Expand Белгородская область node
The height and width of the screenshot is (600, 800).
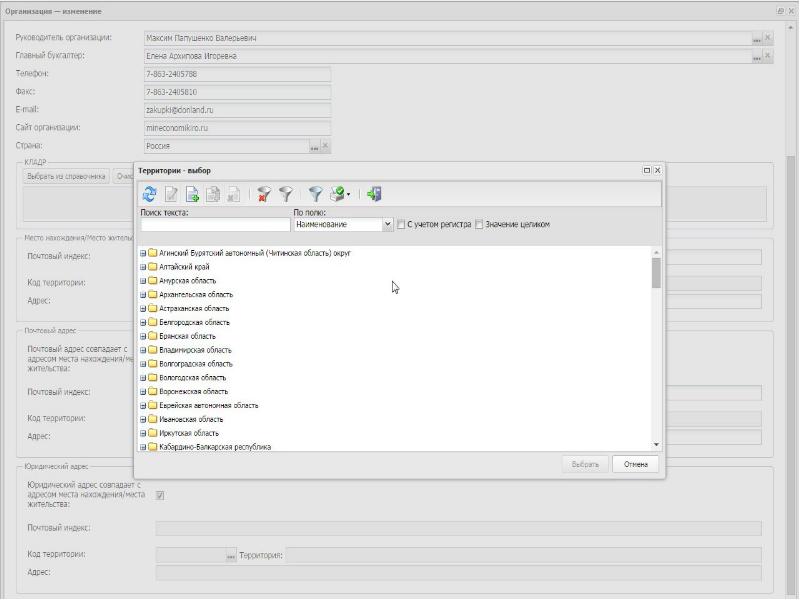pos(143,322)
